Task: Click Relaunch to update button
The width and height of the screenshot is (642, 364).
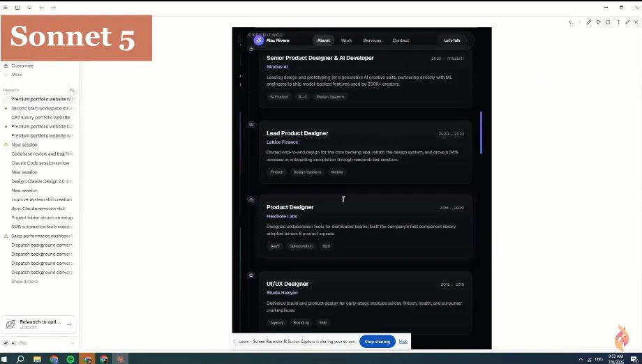Action: (x=39, y=324)
